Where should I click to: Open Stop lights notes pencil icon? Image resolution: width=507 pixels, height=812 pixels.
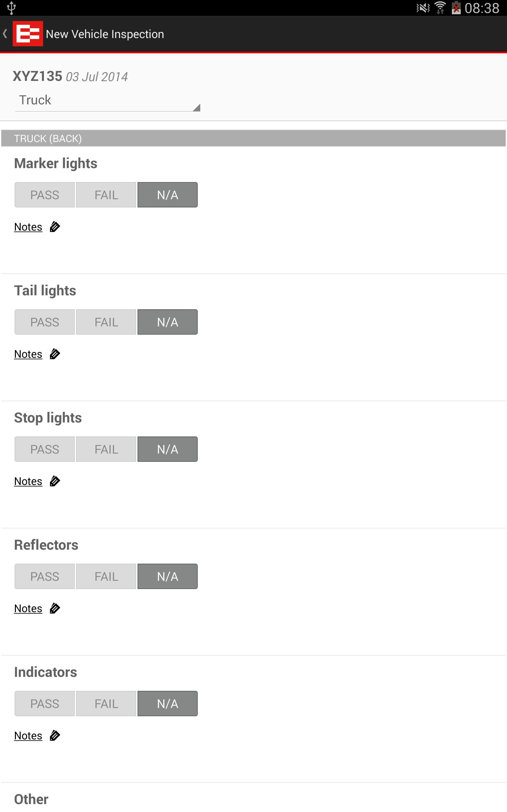[x=55, y=481]
